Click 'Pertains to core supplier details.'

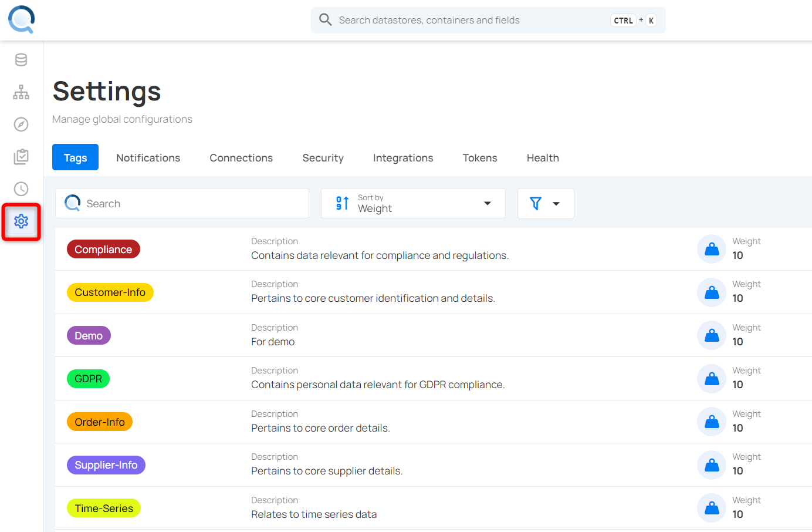coord(327,471)
